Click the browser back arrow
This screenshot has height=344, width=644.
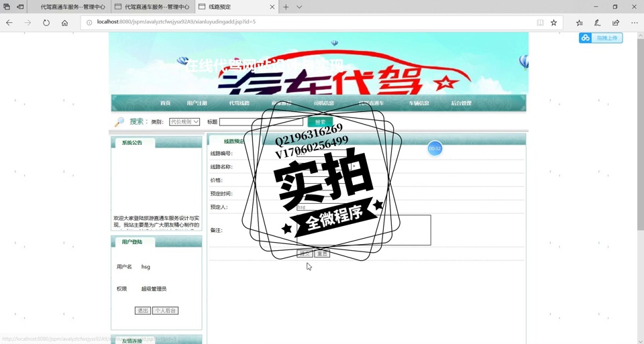pyautogui.click(x=9, y=22)
